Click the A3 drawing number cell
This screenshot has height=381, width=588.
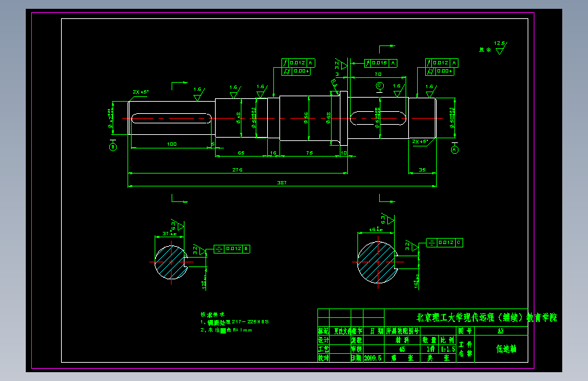[x=501, y=331]
